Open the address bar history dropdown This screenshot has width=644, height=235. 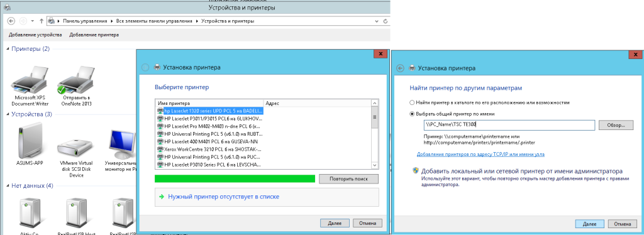tap(377, 21)
